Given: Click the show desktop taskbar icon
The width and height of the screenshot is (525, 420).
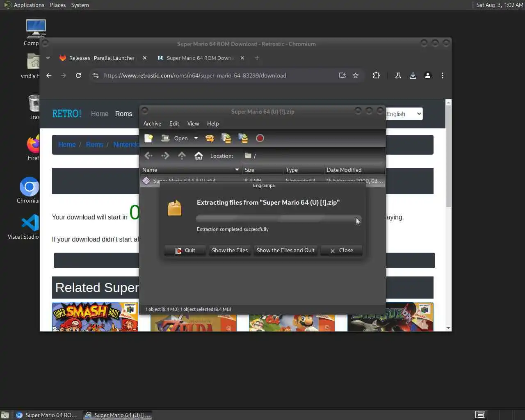Looking at the screenshot, I should pyautogui.click(x=5, y=415).
